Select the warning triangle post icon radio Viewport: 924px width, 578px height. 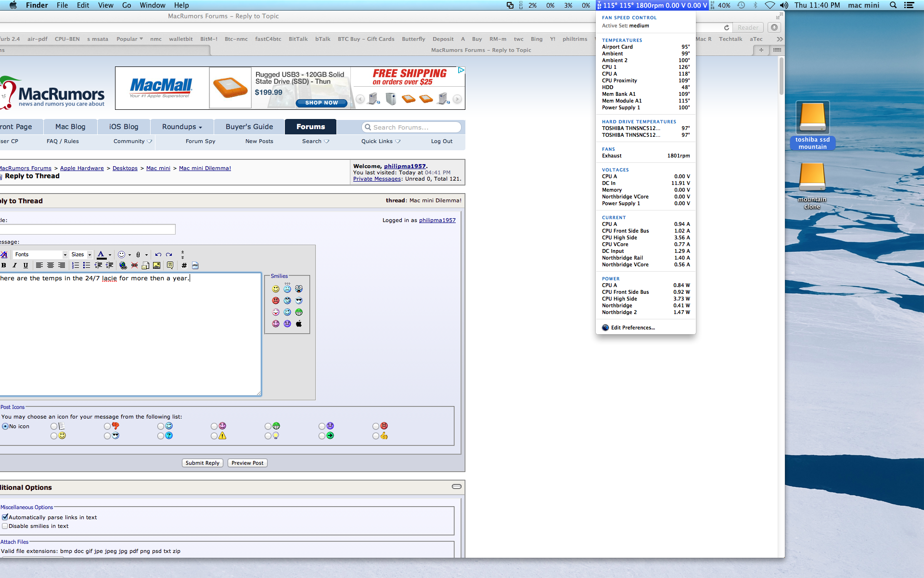214,436
